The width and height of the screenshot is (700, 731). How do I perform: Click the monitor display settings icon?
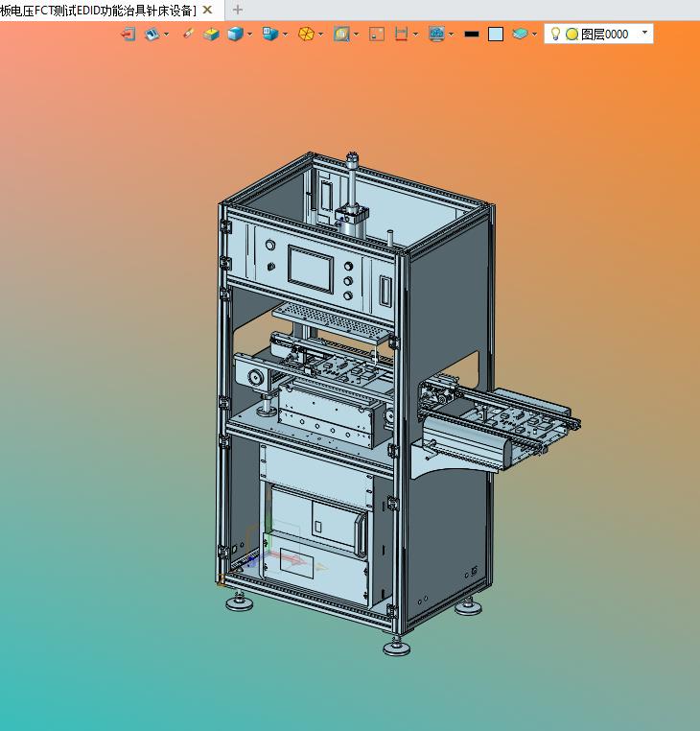(436, 34)
